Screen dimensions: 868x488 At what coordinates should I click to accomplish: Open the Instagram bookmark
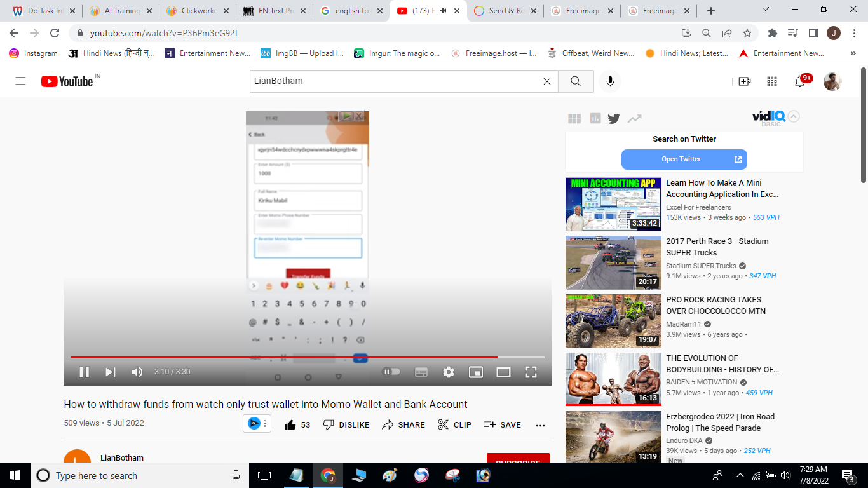[x=34, y=53]
